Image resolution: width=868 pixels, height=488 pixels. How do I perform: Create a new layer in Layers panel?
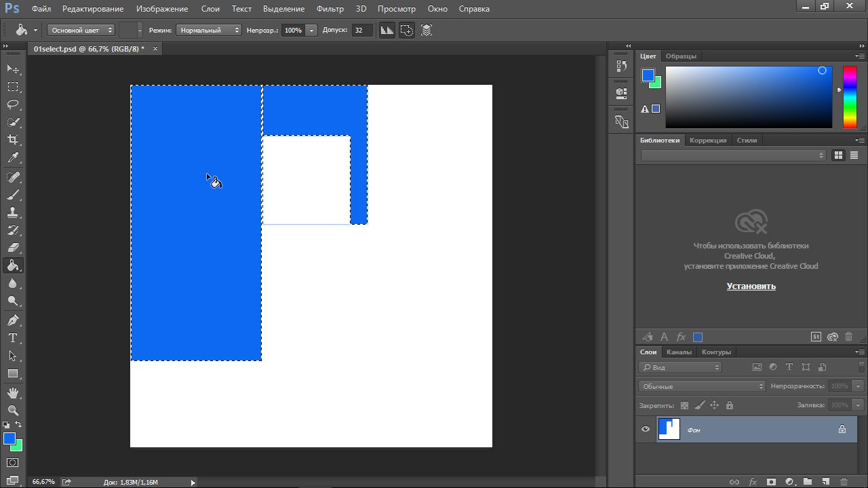tap(825, 482)
